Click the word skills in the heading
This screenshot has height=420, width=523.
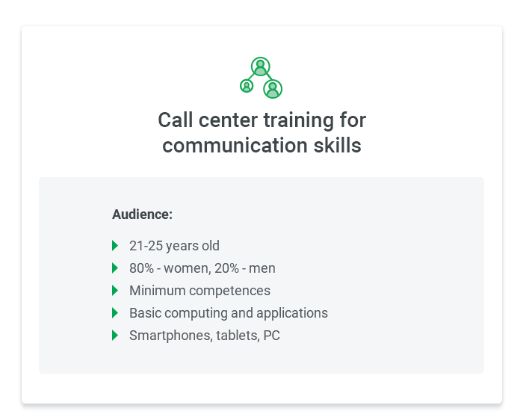pos(337,146)
